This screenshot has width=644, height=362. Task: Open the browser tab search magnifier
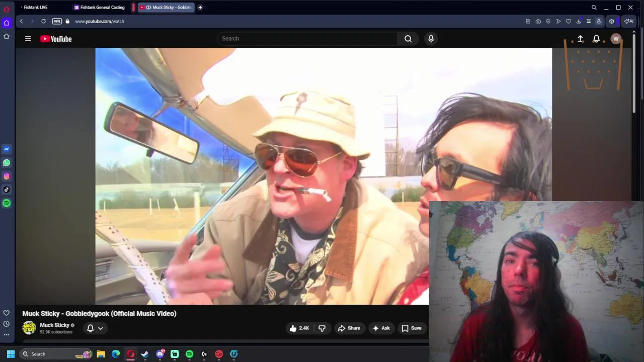594,7
